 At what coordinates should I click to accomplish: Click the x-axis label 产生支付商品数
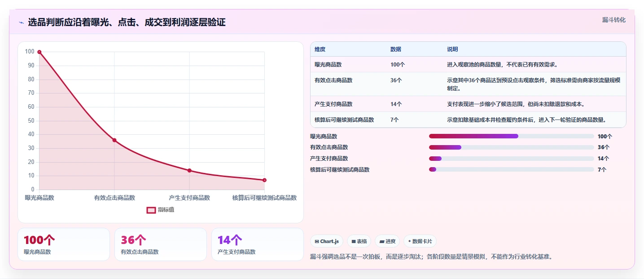(189, 198)
